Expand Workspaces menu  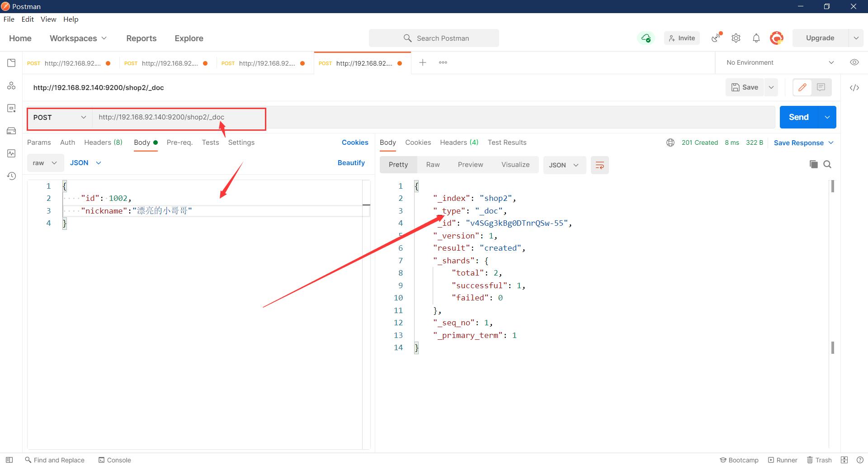point(78,38)
